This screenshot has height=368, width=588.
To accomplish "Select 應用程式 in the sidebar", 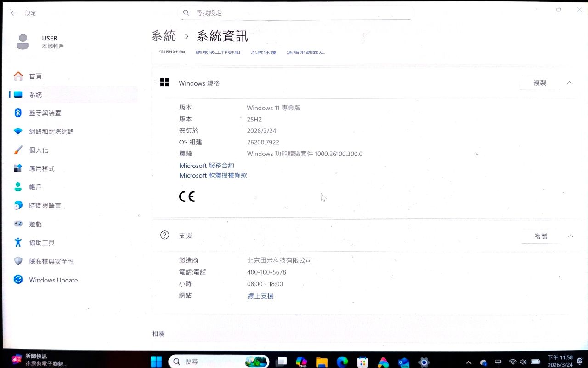I will click(x=41, y=168).
